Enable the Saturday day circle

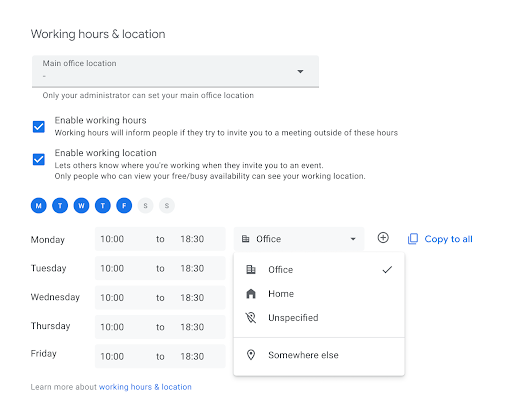[145, 205]
